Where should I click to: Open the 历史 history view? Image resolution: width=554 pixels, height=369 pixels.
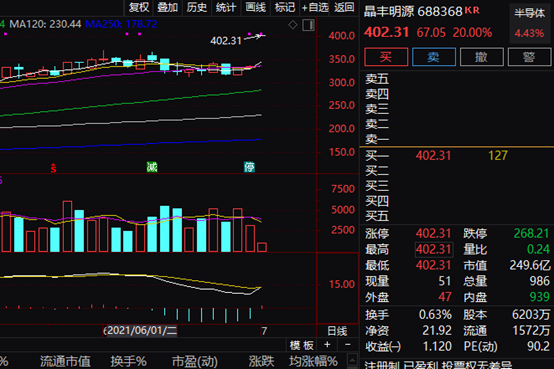click(197, 7)
